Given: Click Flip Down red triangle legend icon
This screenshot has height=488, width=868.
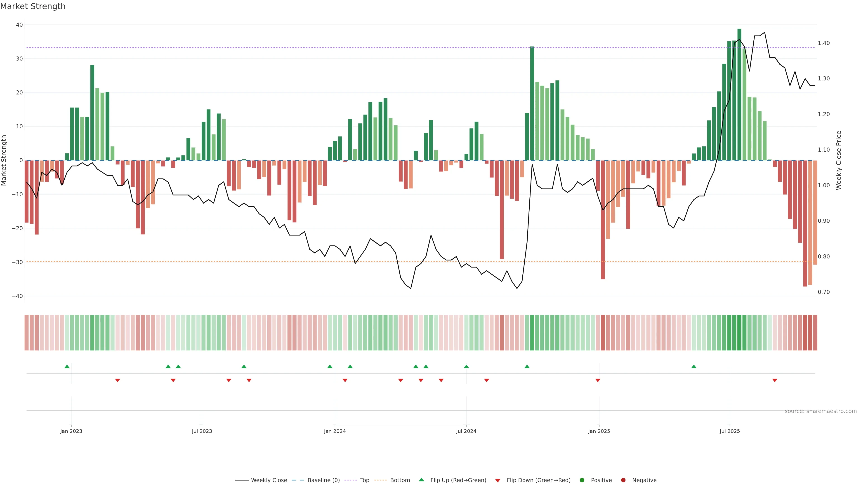Looking at the screenshot, I should (x=498, y=480).
